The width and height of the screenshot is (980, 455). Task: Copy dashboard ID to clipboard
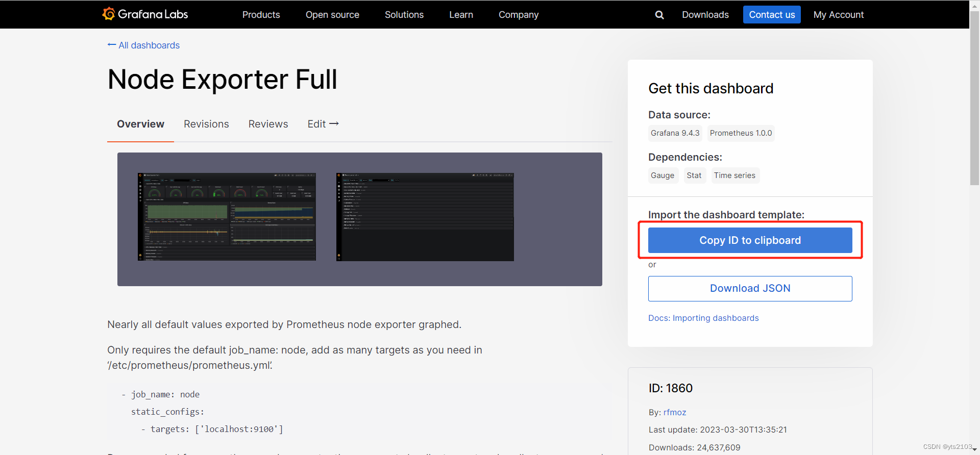[750, 240]
